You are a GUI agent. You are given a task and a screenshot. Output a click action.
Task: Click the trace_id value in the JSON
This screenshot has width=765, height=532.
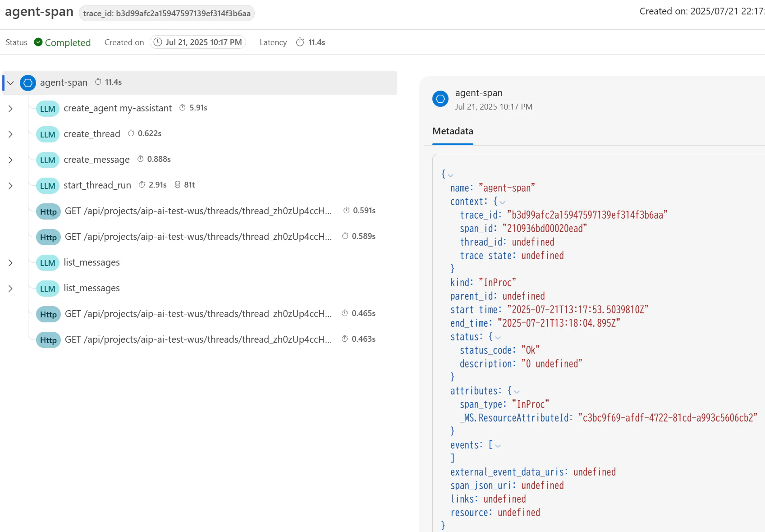coord(587,215)
